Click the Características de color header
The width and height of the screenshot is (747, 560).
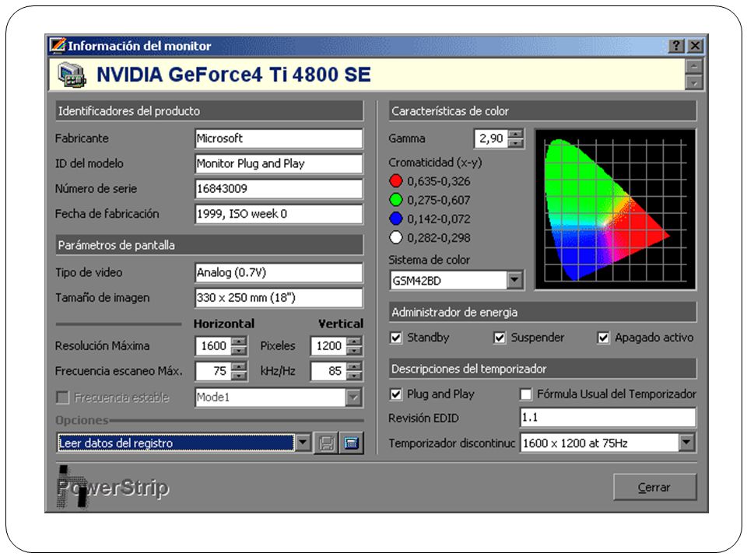pos(542,111)
